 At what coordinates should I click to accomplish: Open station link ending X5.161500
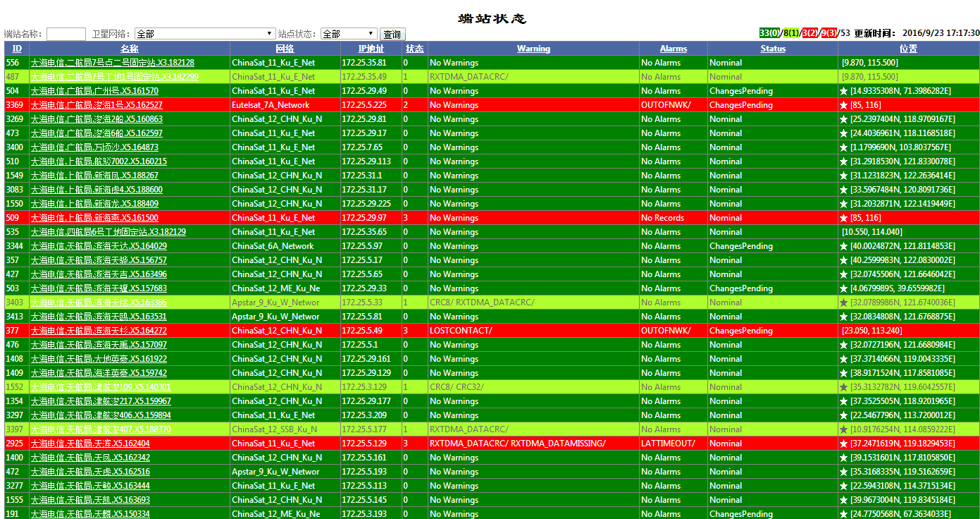pos(94,218)
